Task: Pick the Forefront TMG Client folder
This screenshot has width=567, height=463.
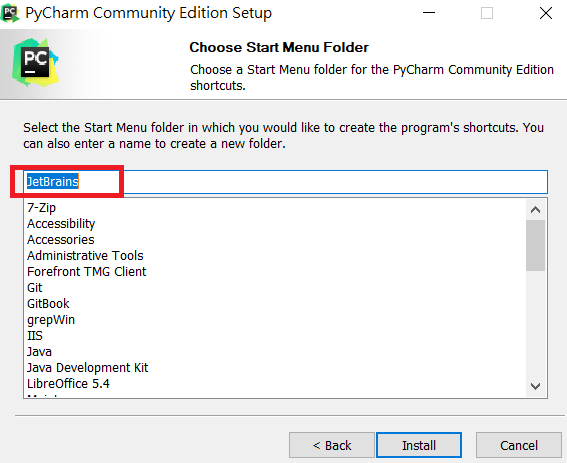Action: [86, 272]
